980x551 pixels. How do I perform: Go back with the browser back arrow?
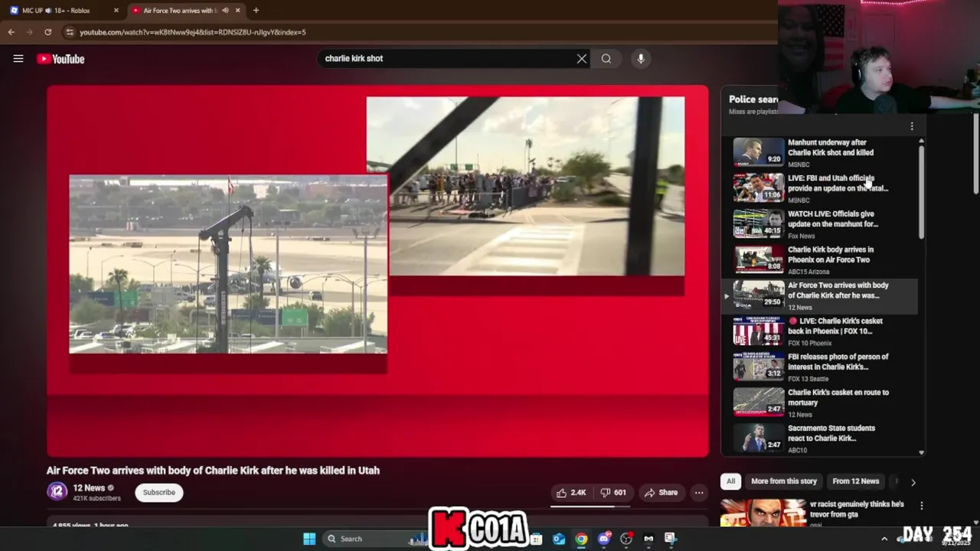11,32
